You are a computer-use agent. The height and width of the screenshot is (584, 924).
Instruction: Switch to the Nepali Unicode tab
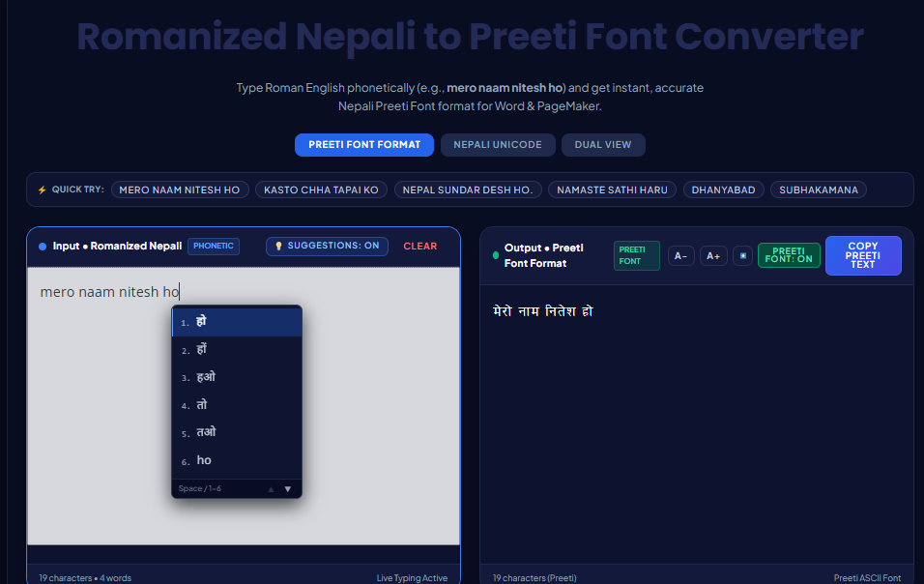498,145
